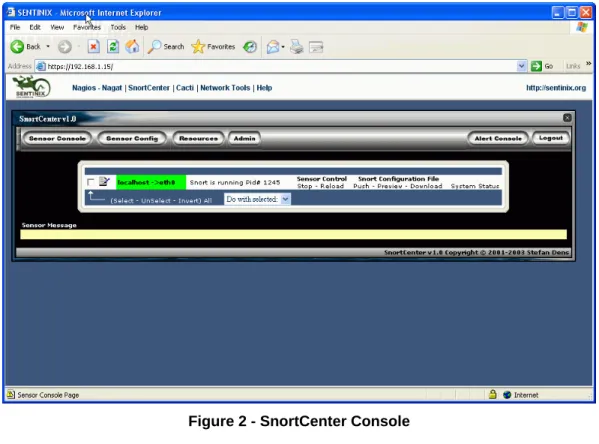The width and height of the screenshot is (599, 444).
Task: Click the green Go button
Action: point(542,66)
